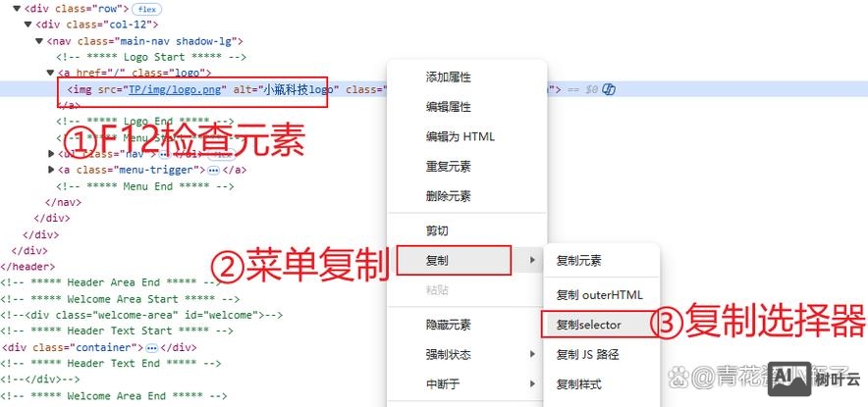The image size is (868, 407).
Task: Click the flex badge on div row
Action: pyautogui.click(x=146, y=10)
